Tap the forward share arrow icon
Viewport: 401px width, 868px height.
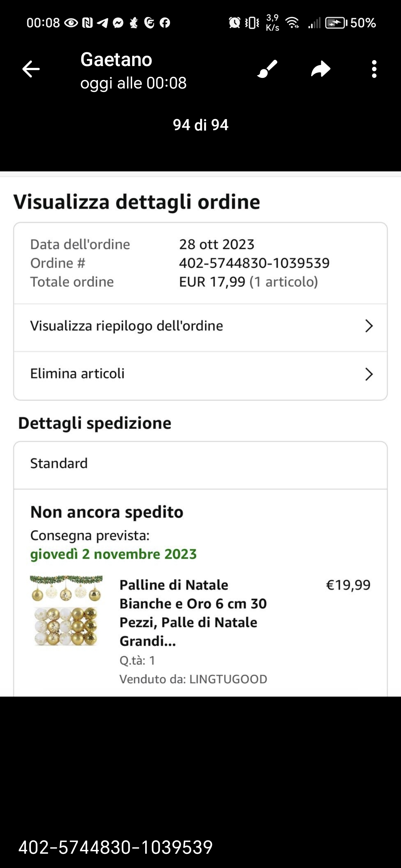point(321,69)
